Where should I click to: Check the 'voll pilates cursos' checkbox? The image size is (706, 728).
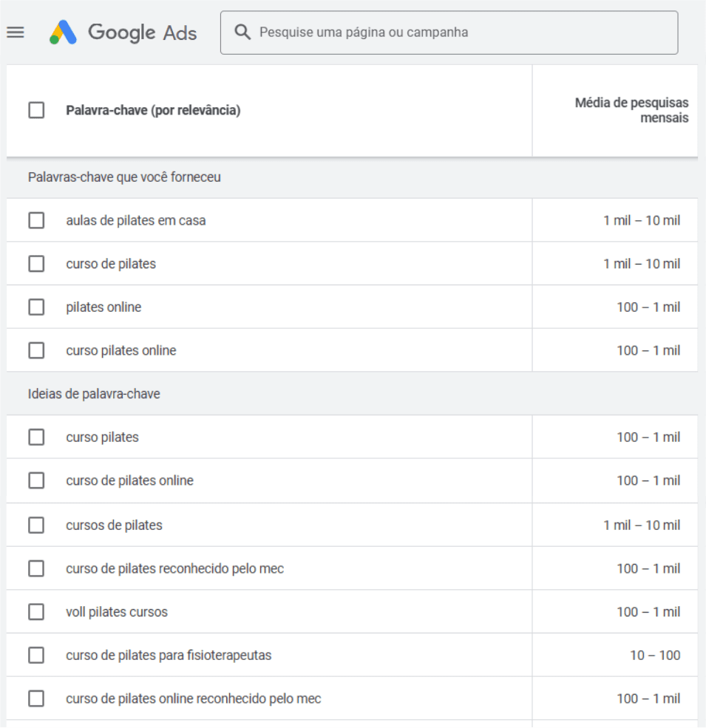click(36, 612)
